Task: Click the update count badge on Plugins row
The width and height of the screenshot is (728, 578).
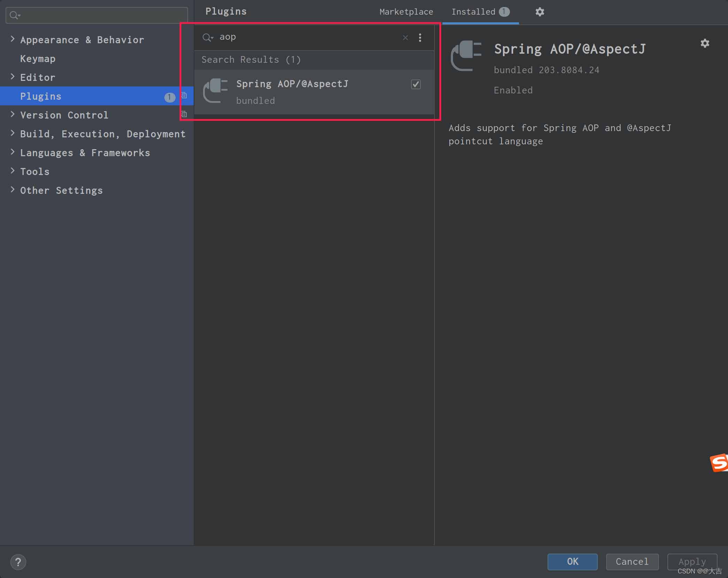Action: click(x=170, y=97)
